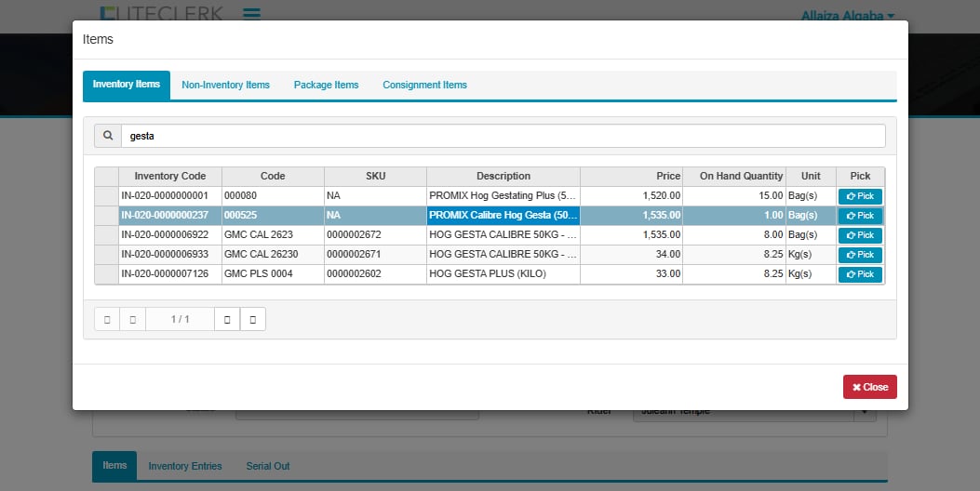Switch to the Consignment Items tab
The width and height of the screenshot is (980, 491).
pos(425,85)
